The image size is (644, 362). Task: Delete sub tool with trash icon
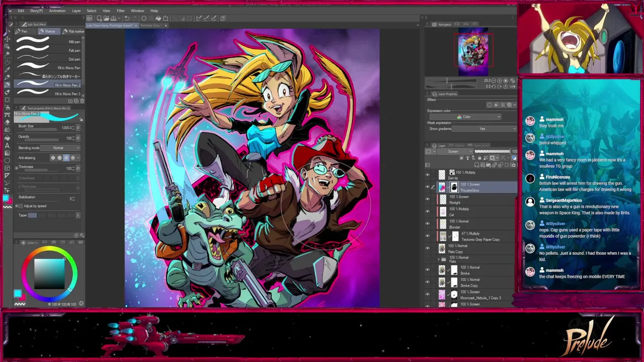(x=82, y=101)
